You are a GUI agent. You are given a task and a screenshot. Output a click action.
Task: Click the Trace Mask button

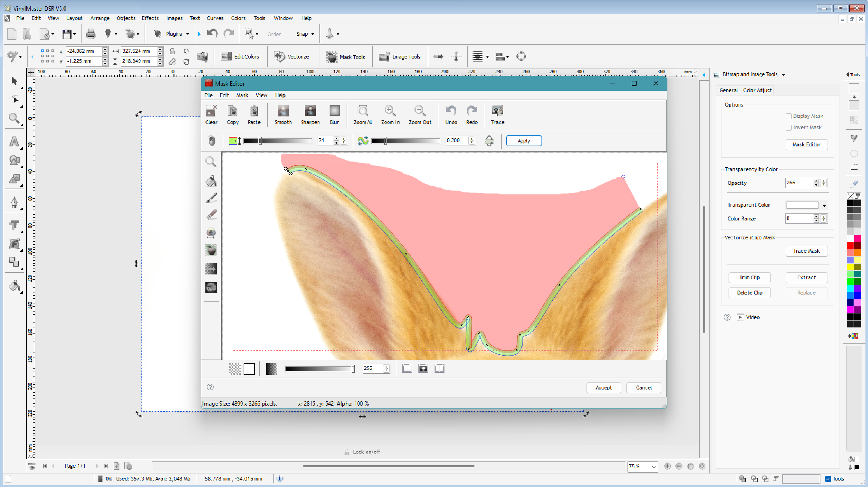click(x=806, y=251)
